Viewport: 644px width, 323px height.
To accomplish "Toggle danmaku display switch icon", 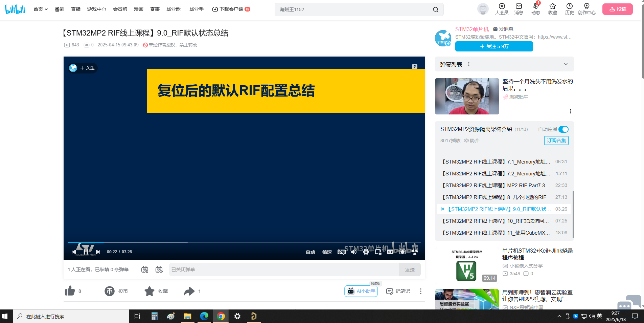I will tap(145, 270).
